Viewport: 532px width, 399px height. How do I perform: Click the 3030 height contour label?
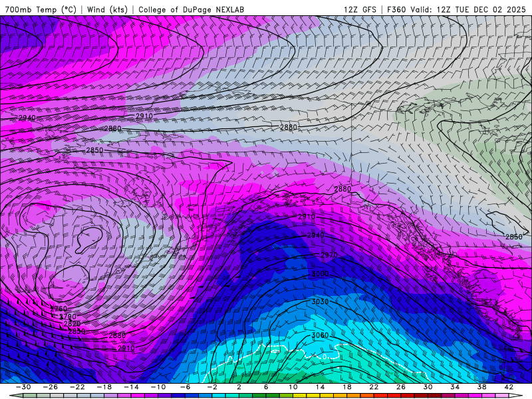pyautogui.click(x=321, y=302)
